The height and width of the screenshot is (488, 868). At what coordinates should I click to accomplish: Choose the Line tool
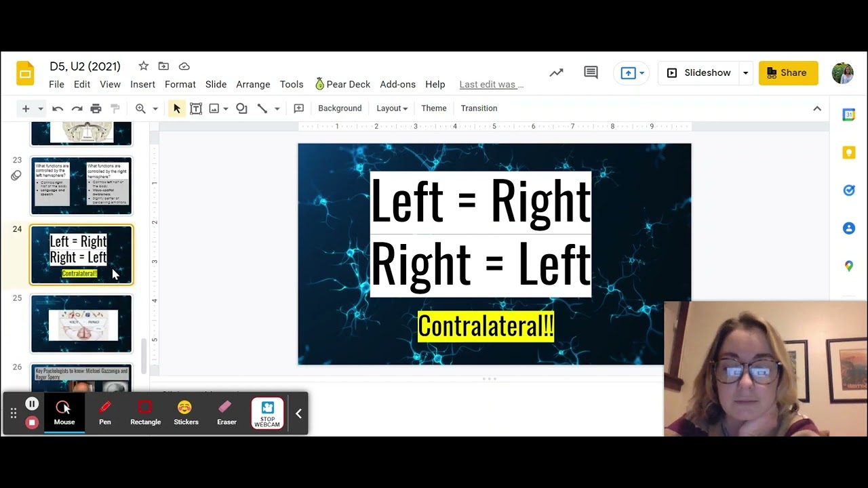pos(262,108)
